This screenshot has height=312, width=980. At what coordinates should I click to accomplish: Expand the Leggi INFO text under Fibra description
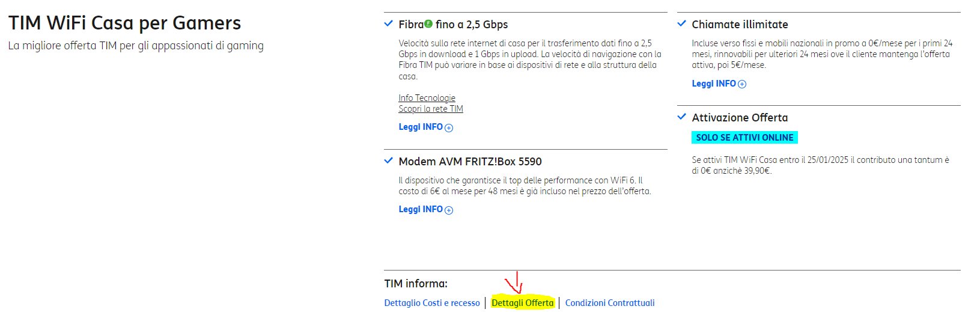pos(421,127)
